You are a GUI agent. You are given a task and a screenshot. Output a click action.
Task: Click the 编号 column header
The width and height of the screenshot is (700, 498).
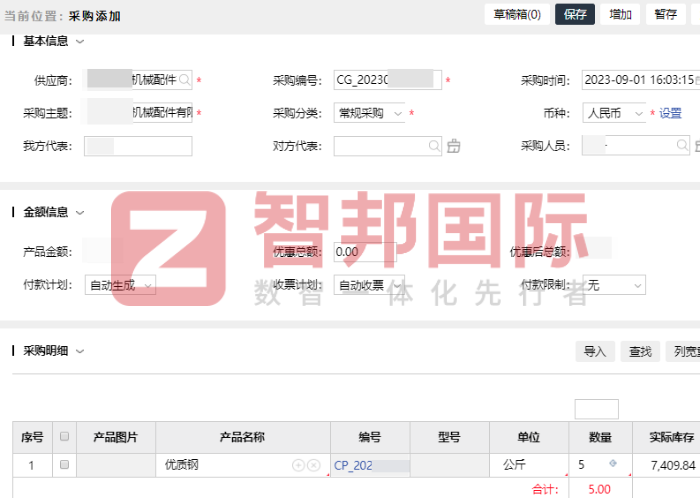pyautogui.click(x=370, y=437)
